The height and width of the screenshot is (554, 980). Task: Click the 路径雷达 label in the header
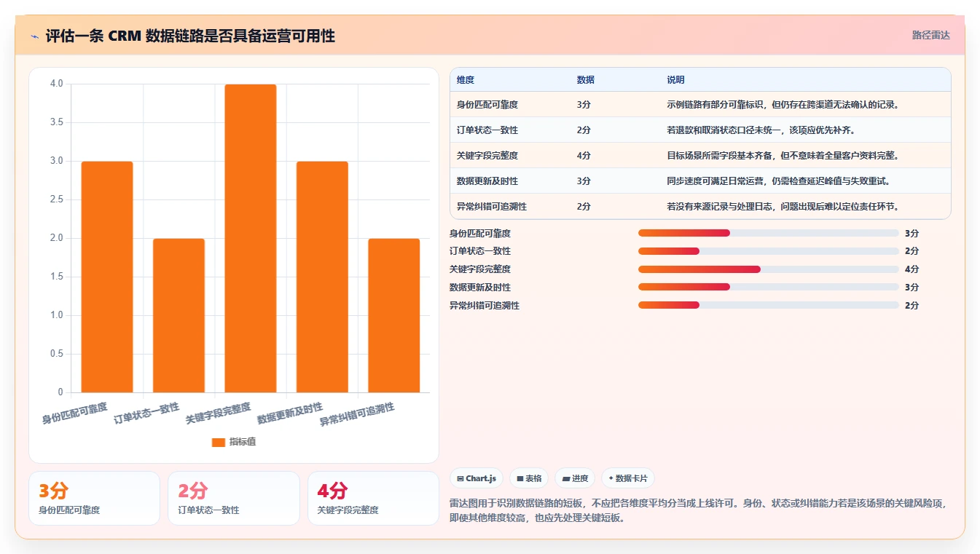pos(930,35)
